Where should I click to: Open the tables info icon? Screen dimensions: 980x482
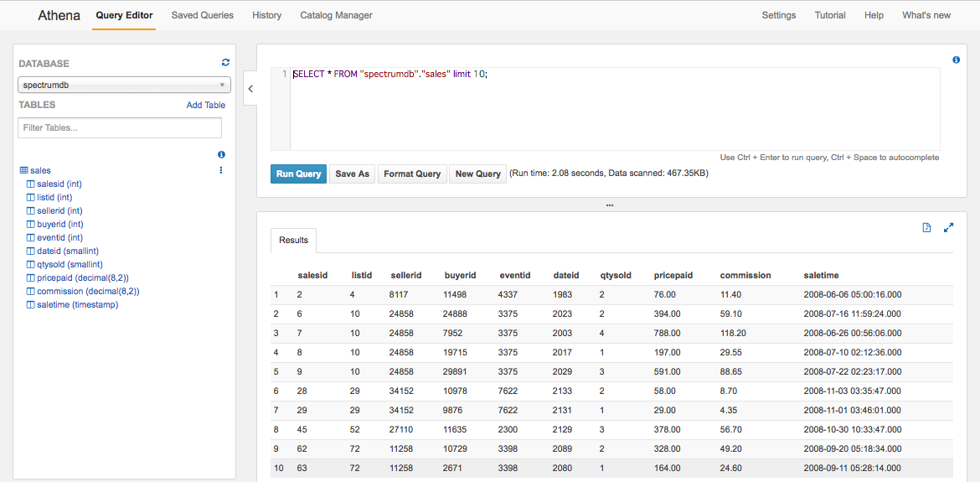pos(221,154)
